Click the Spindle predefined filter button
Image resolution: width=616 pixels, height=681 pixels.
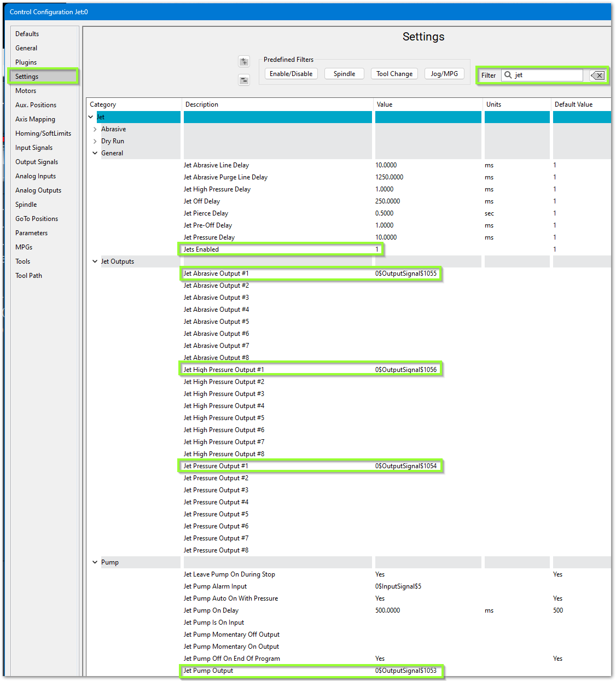(344, 74)
